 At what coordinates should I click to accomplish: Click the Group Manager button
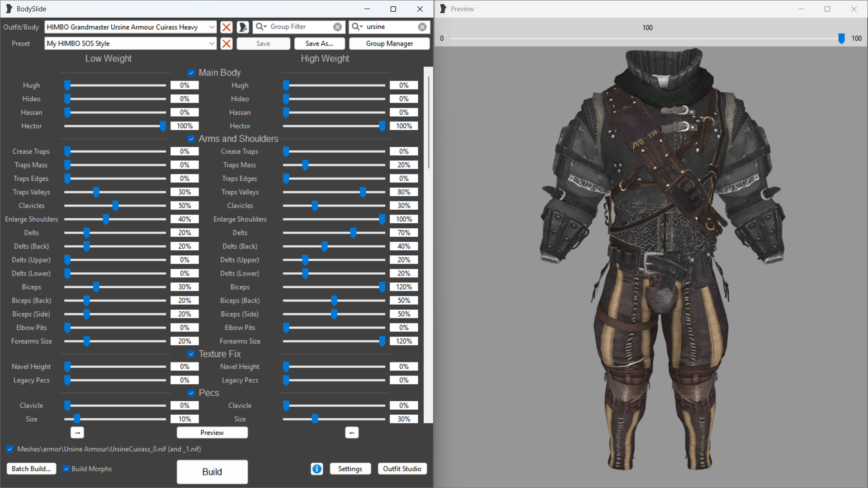pyautogui.click(x=389, y=43)
